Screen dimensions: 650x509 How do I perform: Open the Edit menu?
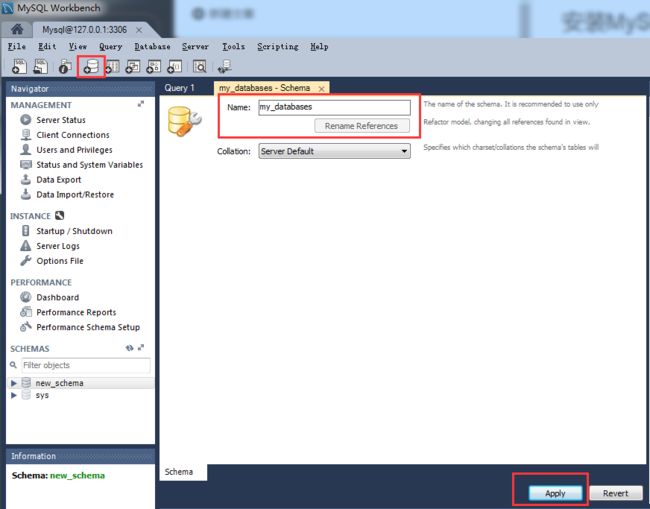[47, 46]
